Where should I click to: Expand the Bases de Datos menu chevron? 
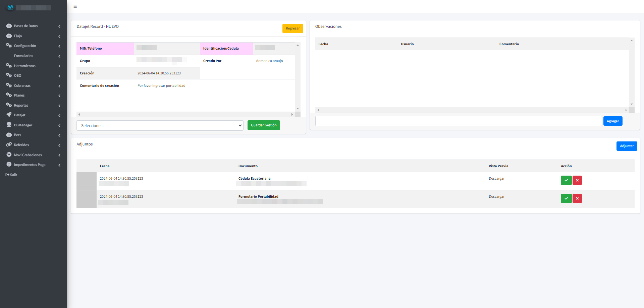coord(59,26)
